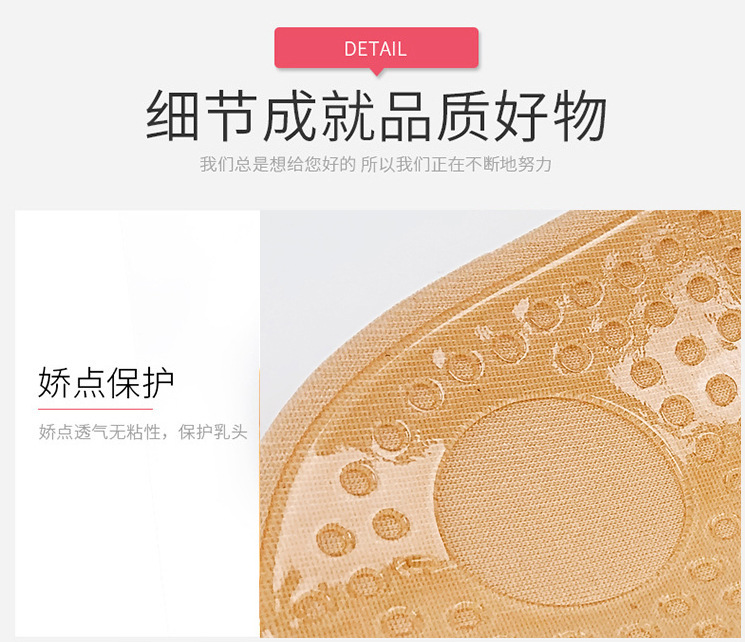This screenshot has width=745, height=642.
Task: Click the blank white area above 娇点保护
Action: click(137, 285)
